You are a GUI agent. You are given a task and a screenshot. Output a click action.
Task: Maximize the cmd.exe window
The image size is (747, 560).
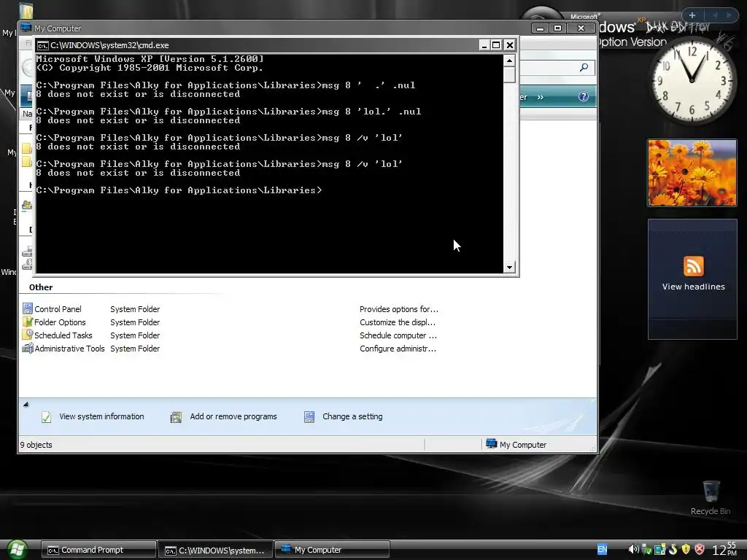496,45
